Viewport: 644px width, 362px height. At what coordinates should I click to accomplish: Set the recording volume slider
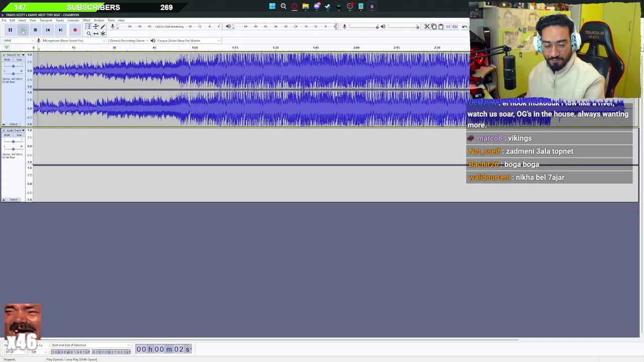coord(363,27)
